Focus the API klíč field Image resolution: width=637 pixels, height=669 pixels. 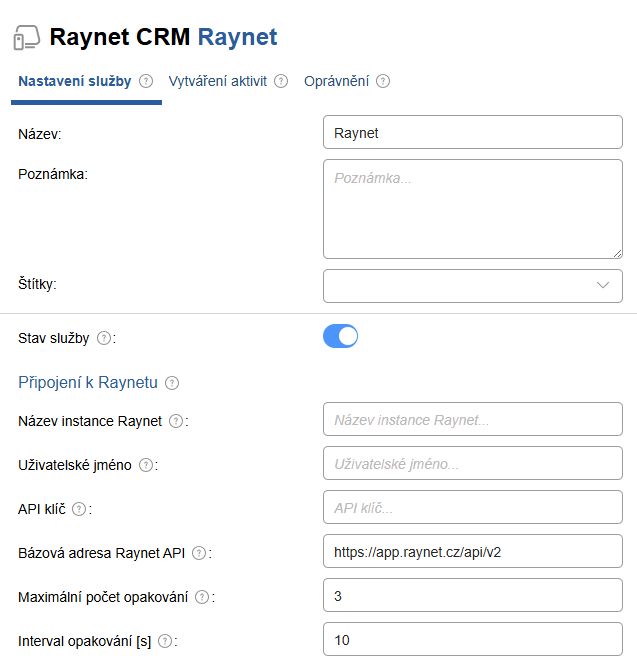[x=473, y=507]
